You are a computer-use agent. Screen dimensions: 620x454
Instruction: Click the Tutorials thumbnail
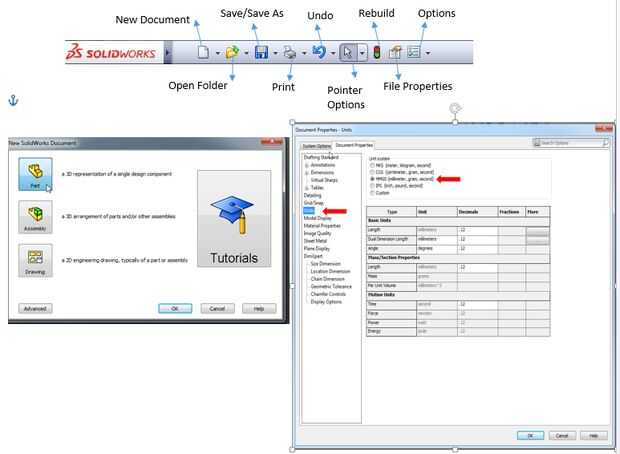(x=234, y=219)
